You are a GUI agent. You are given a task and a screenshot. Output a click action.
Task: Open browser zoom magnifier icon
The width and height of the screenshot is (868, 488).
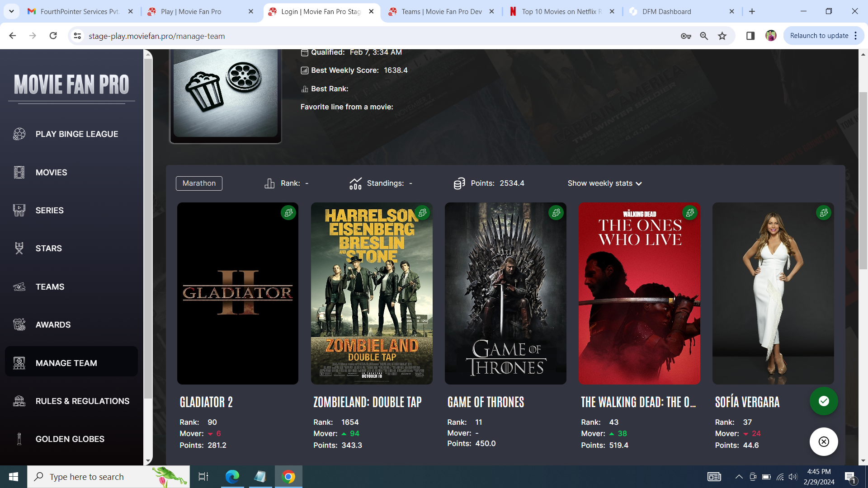coord(704,36)
